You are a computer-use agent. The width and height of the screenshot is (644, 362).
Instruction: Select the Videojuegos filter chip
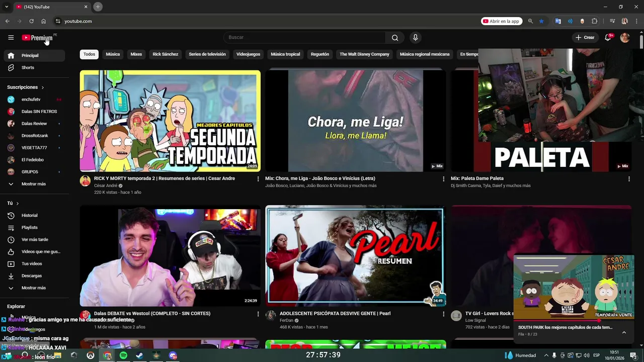click(x=248, y=54)
